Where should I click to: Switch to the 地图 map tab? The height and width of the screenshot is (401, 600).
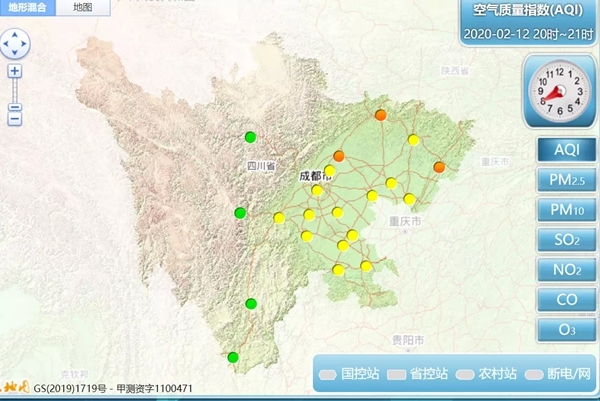pyautogui.click(x=84, y=7)
